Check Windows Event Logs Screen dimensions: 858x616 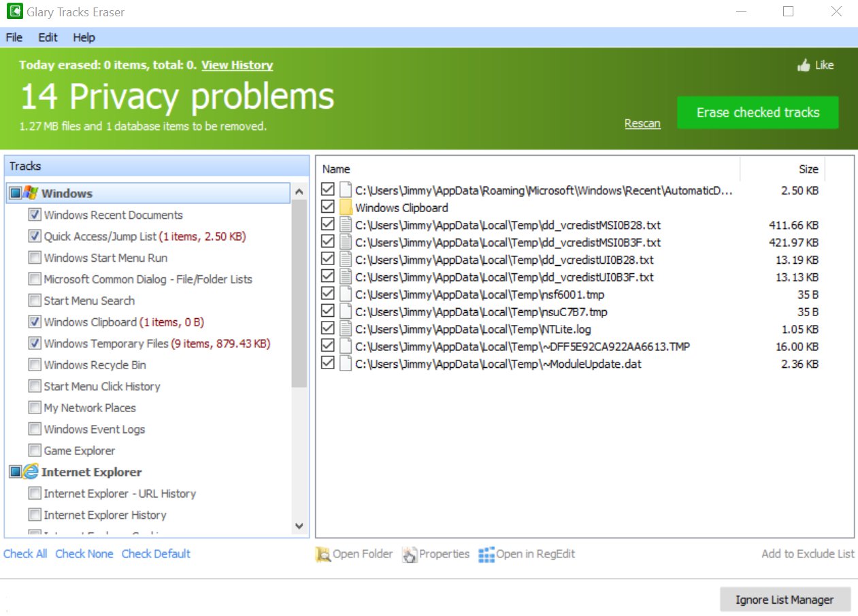click(x=34, y=429)
